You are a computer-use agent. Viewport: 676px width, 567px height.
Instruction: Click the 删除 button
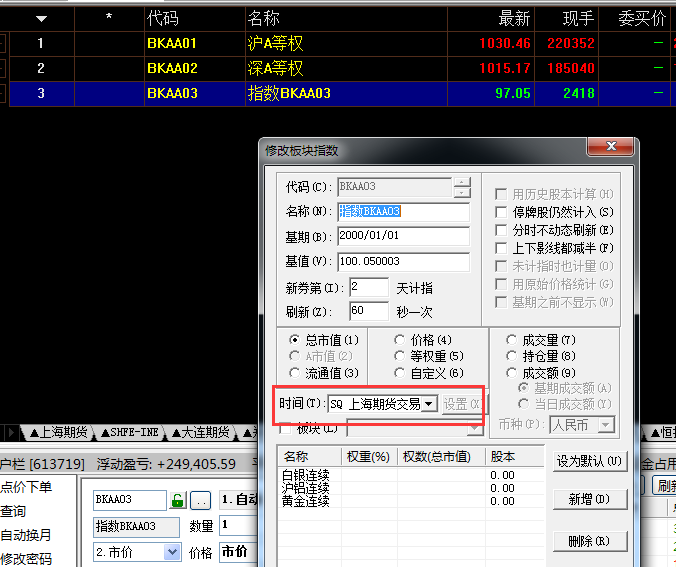[590, 541]
